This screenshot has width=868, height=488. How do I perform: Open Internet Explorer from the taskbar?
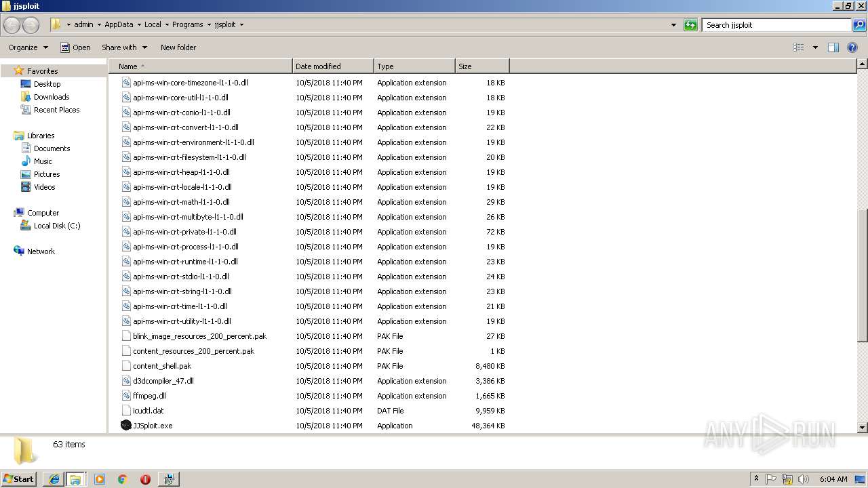54,479
